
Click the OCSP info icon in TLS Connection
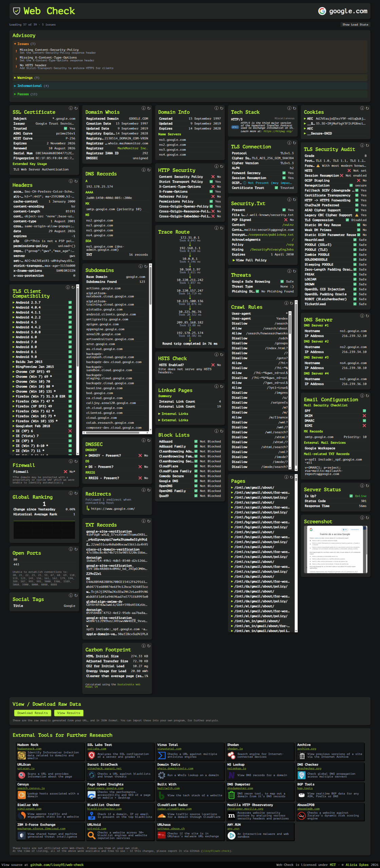245,183
